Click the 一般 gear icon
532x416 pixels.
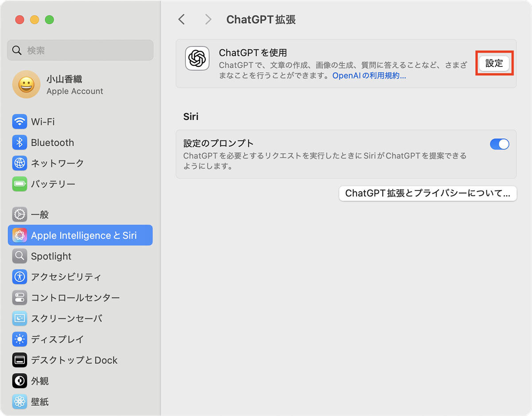20,214
